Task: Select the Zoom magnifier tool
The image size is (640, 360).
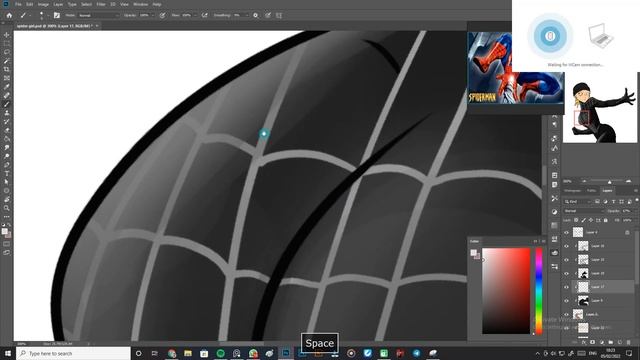Action: [7, 208]
